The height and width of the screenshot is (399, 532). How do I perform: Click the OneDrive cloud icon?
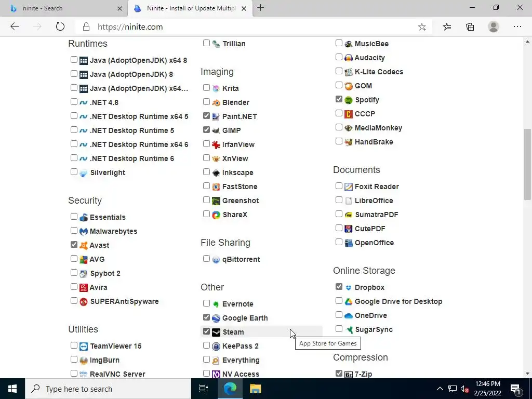coord(349,315)
